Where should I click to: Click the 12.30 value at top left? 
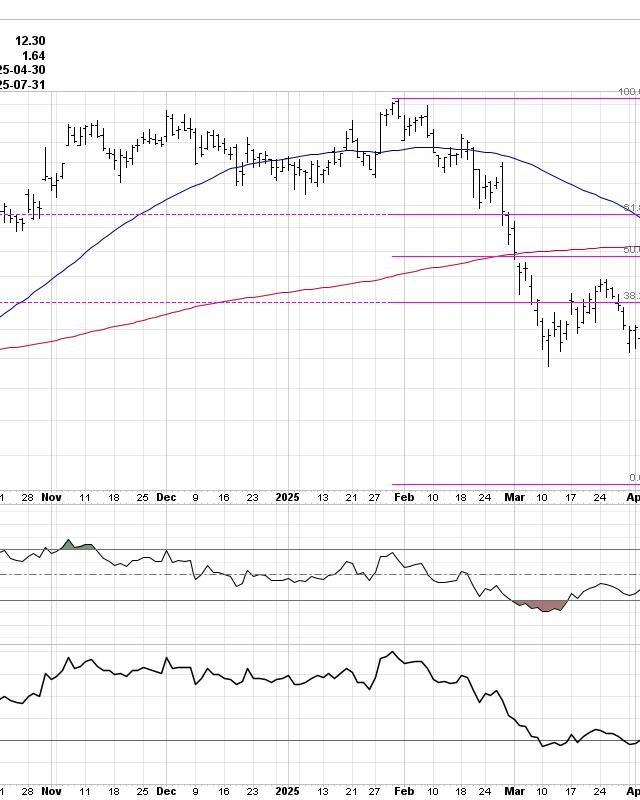point(30,40)
